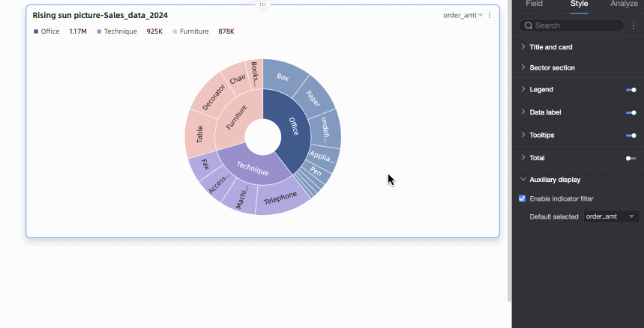This screenshot has height=328, width=644.
Task: Click the search magnifier icon
Action: click(x=529, y=25)
